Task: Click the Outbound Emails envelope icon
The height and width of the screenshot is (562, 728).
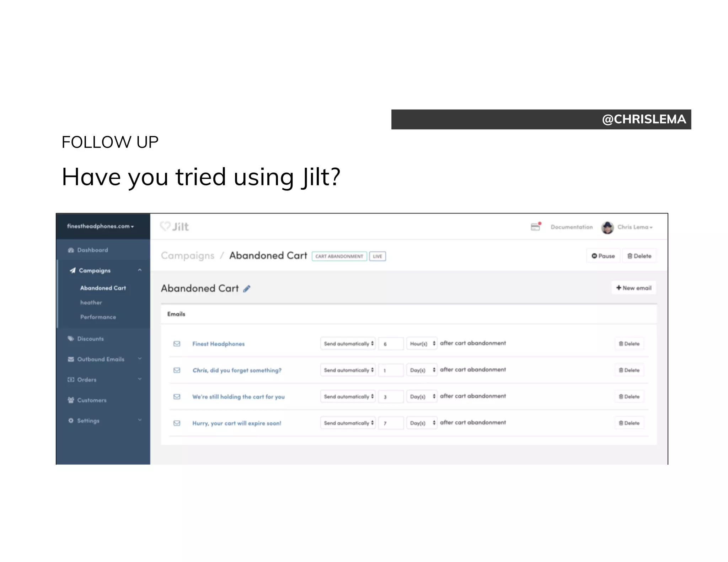Action: coord(71,359)
